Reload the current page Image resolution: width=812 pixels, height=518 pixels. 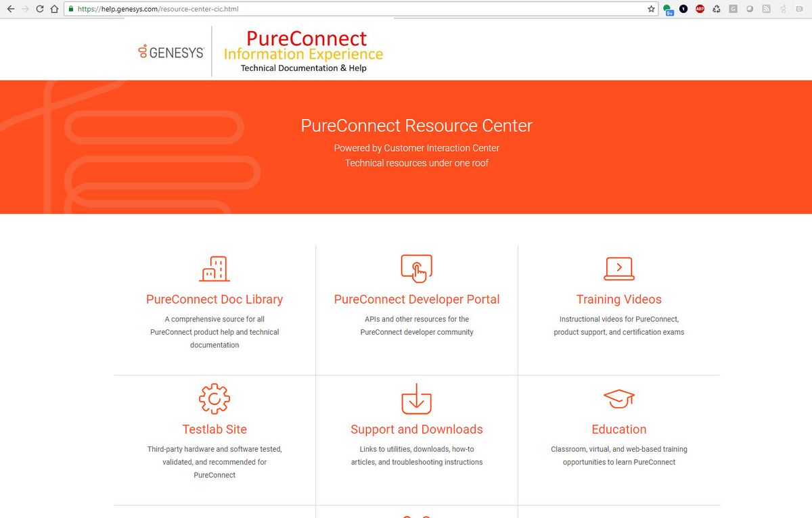point(40,9)
